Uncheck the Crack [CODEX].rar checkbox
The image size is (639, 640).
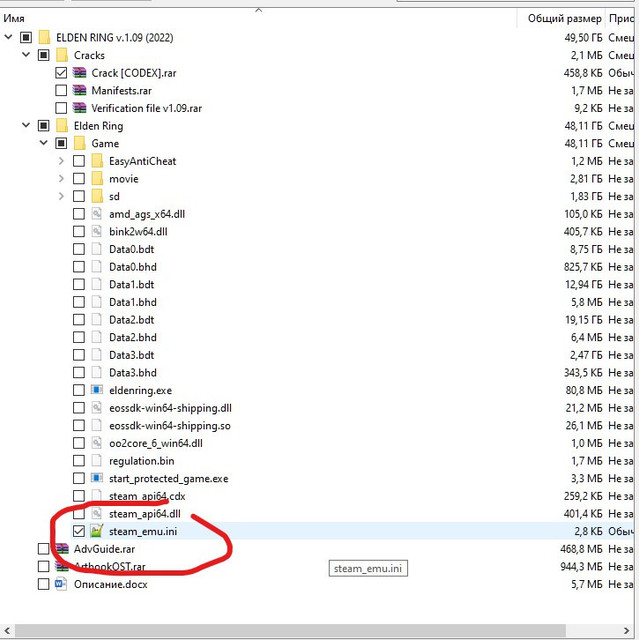61,73
